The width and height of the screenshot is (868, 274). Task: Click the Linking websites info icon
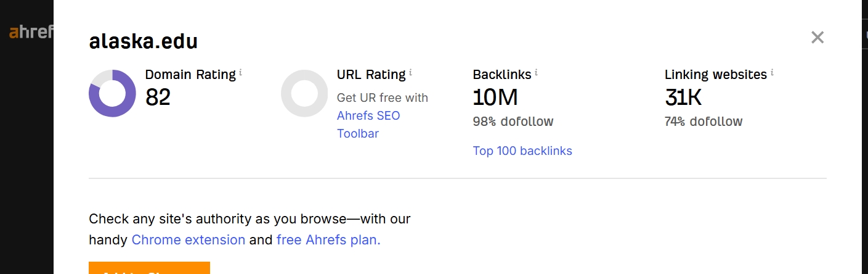tap(772, 73)
